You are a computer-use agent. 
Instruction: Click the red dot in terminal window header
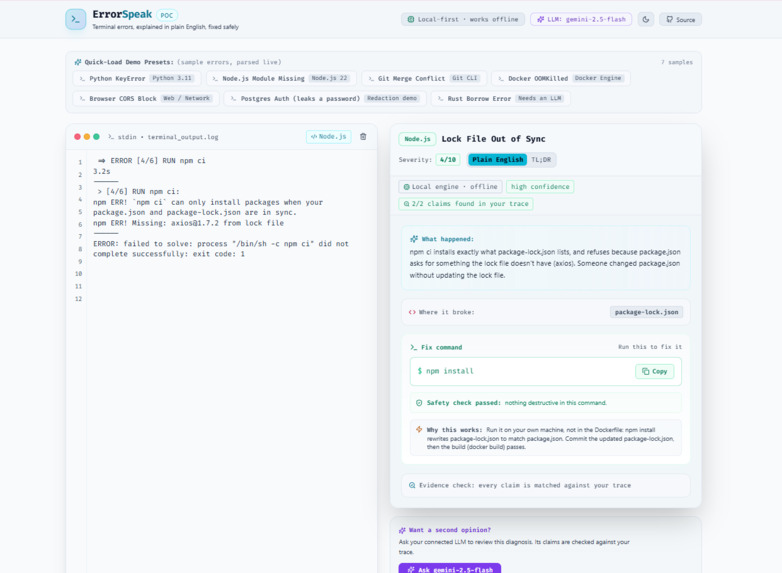tap(77, 137)
